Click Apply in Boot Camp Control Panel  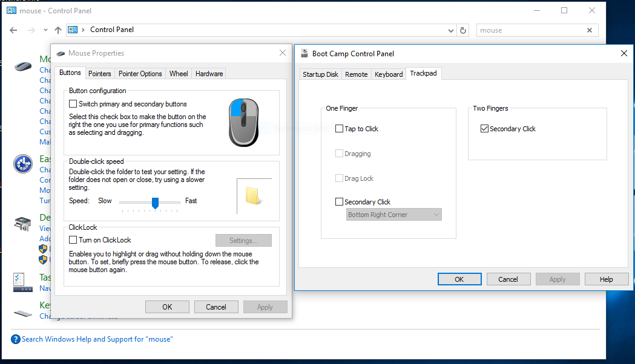(x=558, y=279)
